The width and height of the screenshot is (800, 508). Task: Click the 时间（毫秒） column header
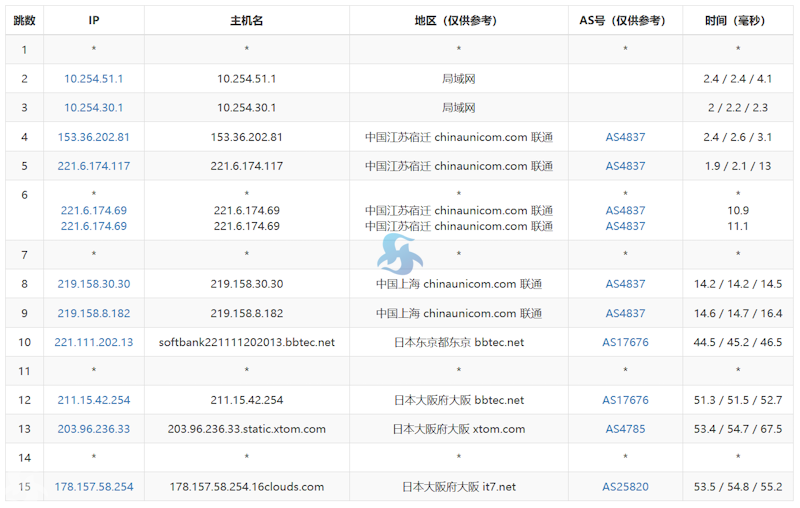point(738,20)
